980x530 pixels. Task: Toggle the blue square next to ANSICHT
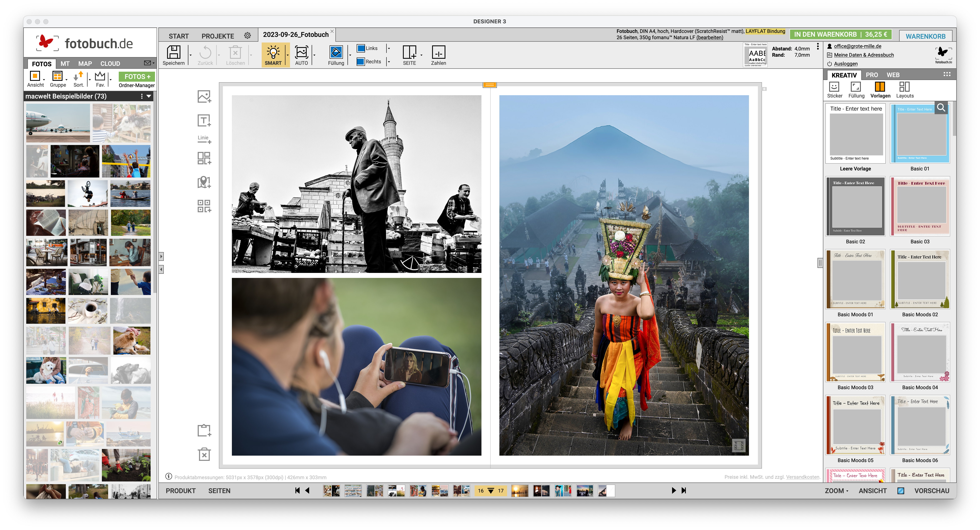pos(900,491)
